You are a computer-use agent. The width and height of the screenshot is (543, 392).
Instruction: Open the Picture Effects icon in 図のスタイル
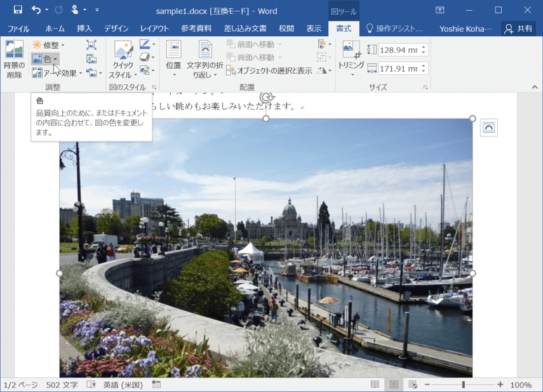pos(146,57)
